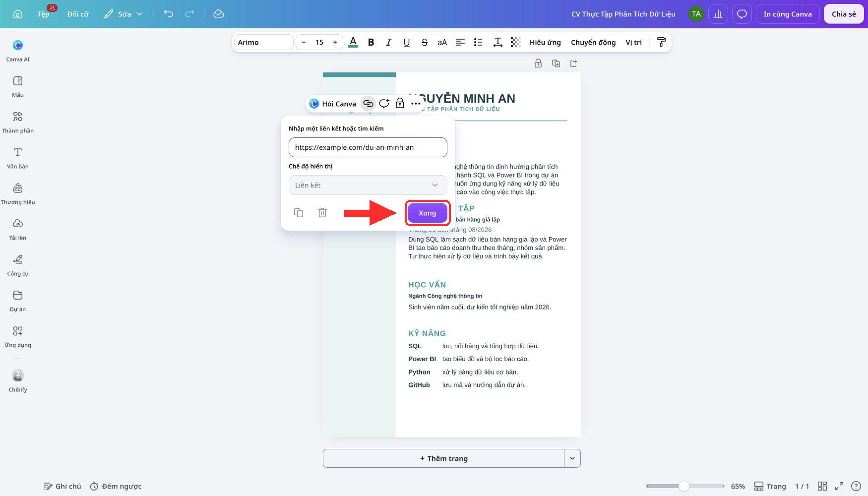868x496 pixels.
Task: Open the Tệp file menu
Action: pyautogui.click(x=44, y=14)
